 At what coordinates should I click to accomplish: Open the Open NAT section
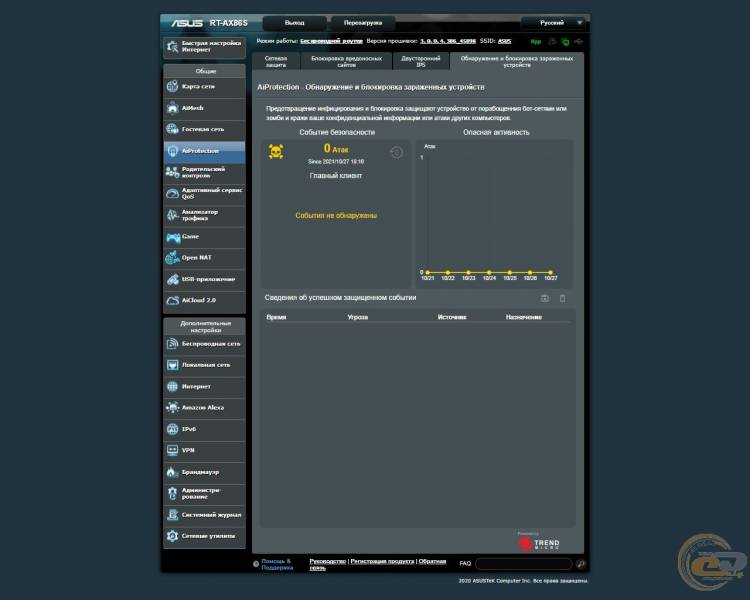(204, 258)
